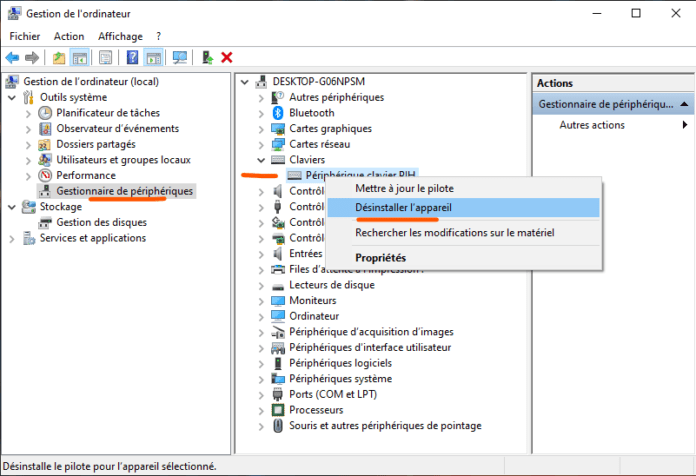Click the Bluetooth device category icon
The width and height of the screenshot is (696, 476).
(x=277, y=113)
